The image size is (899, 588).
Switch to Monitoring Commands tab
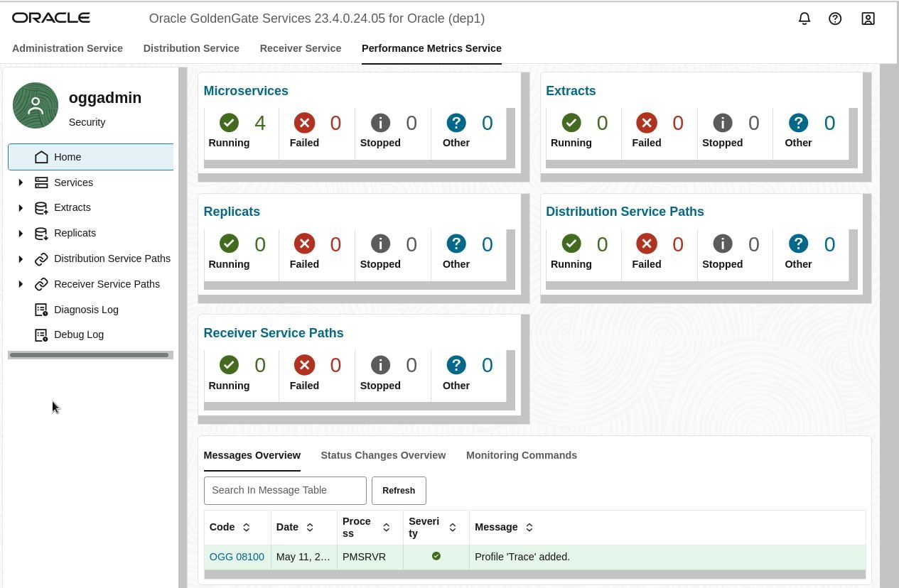tap(522, 455)
